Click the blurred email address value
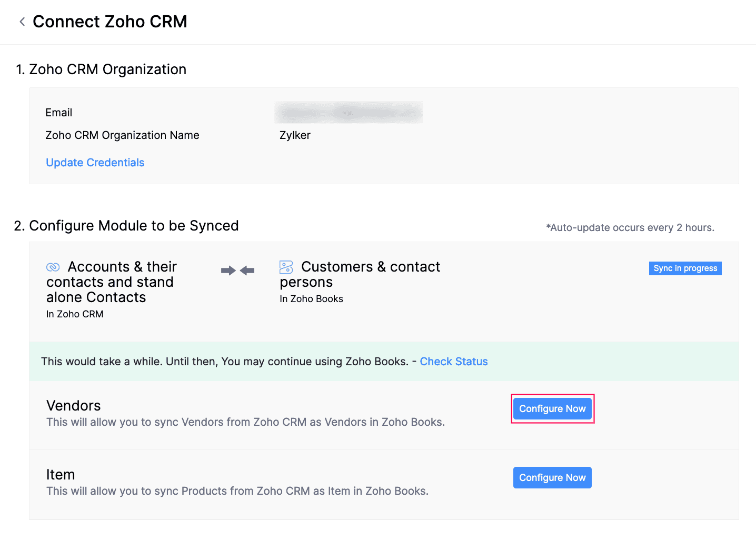The image size is (756, 540). click(349, 113)
